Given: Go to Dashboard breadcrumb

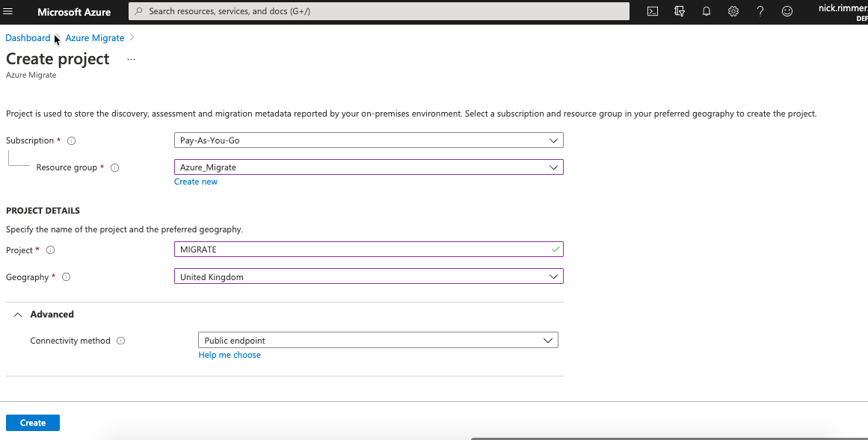Looking at the screenshot, I should coord(28,37).
